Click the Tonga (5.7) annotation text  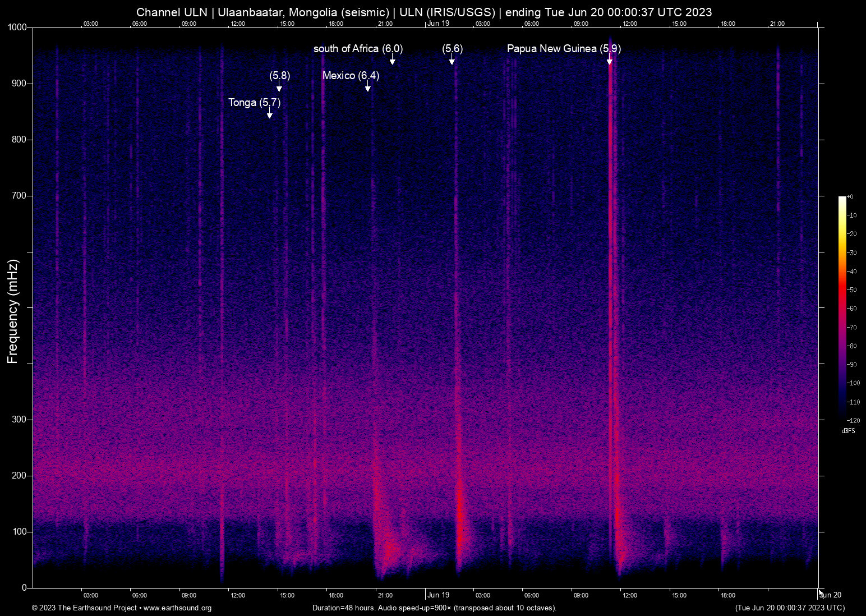[x=254, y=103]
